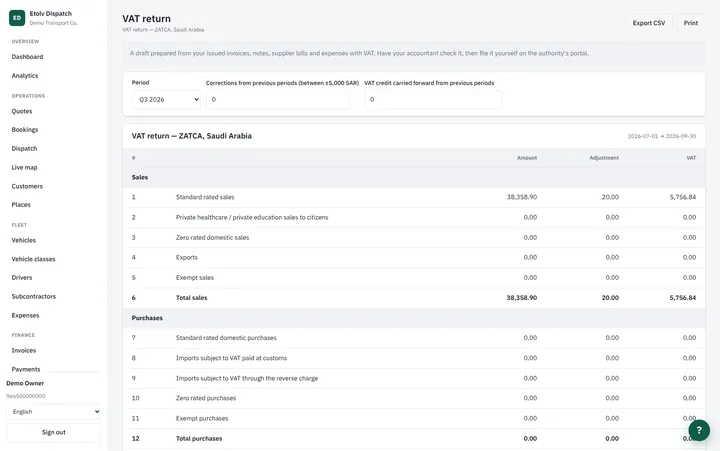
Task: Open Subcontractors in the sidebar
Action: point(34,296)
